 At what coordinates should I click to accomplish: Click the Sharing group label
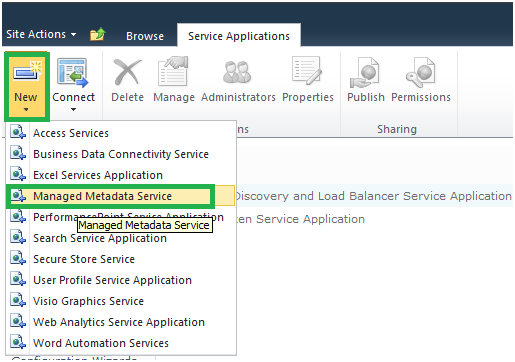pyautogui.click(x=397, y=129)
